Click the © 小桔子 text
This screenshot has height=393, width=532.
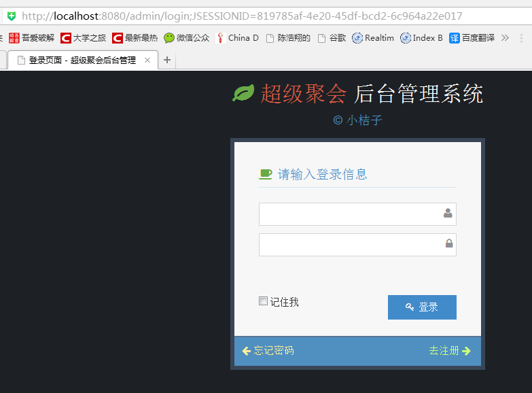357,120
